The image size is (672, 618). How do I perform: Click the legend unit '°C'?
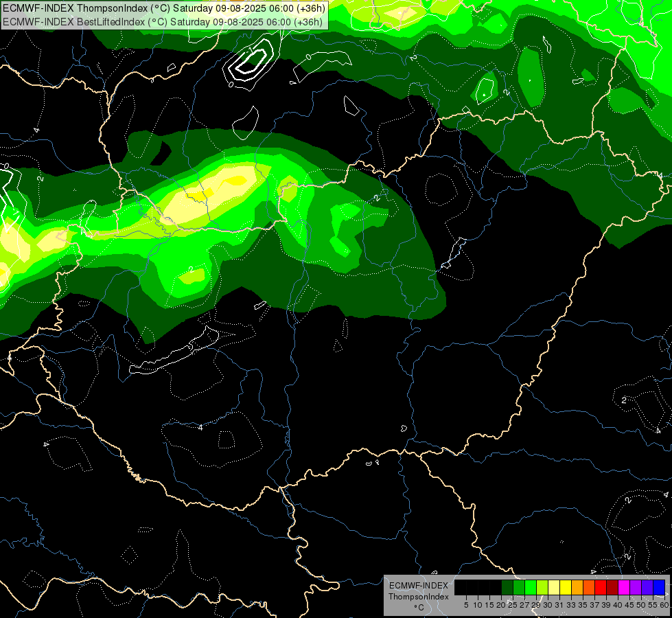[x=419, y=608]
